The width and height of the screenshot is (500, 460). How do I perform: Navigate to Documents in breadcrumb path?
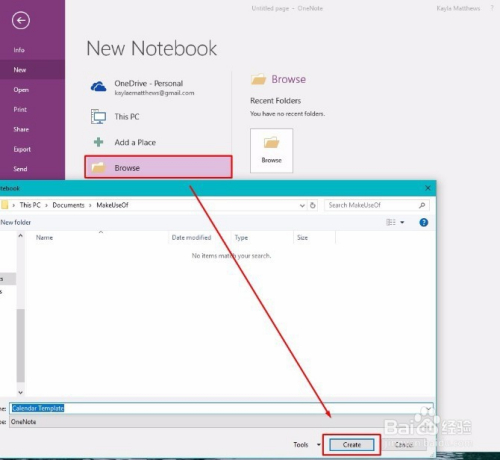68,205
